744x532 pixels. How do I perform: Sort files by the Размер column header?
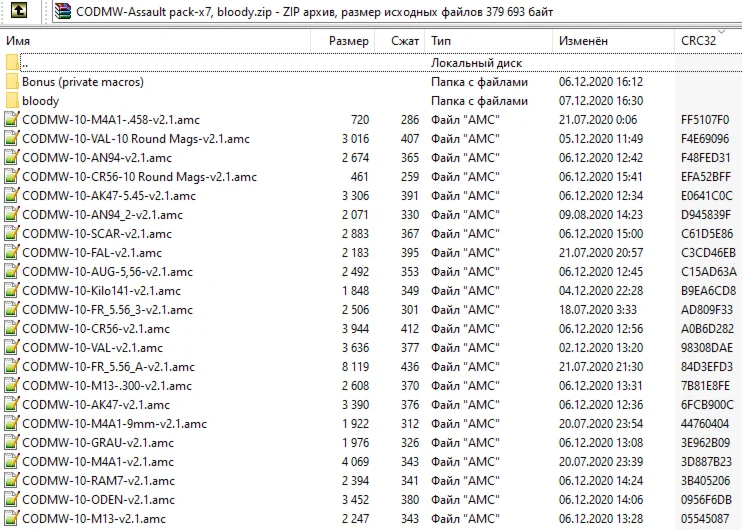(343, 41)
